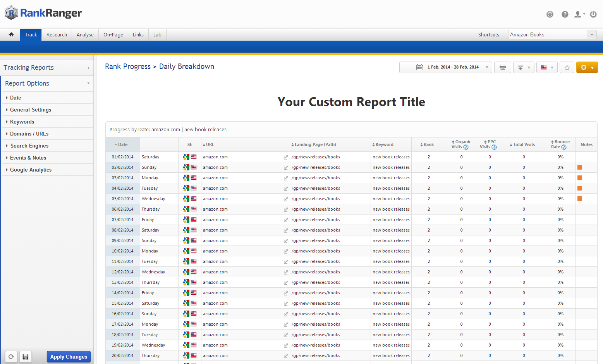The image size is (603, 364).
Task: Switch to the Research tab
Action: tap(57, 34)
